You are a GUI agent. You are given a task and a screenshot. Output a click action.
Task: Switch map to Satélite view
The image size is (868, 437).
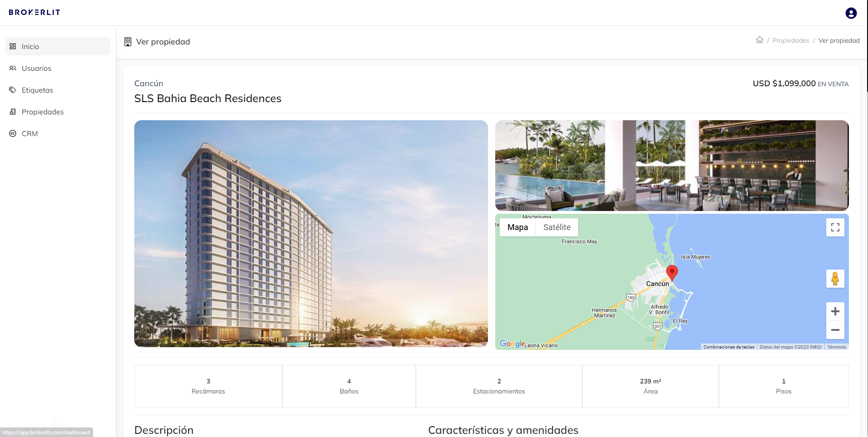(557, 227)
